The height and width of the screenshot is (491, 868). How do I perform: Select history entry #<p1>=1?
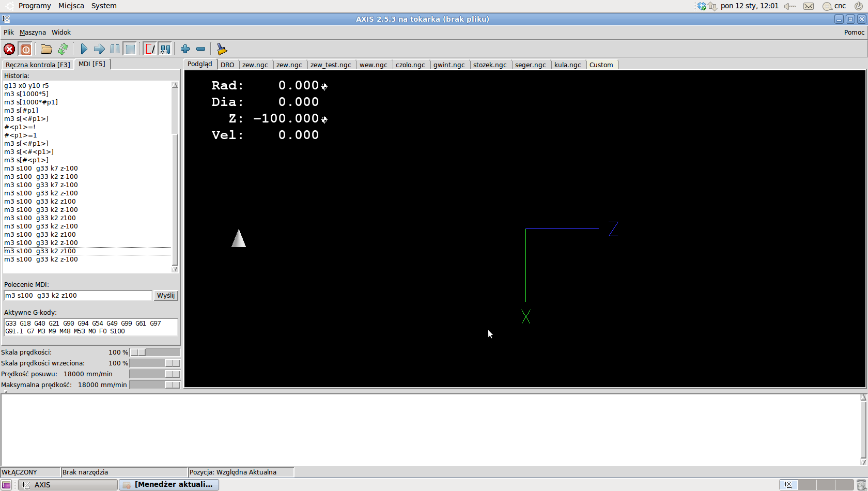pyautogui.click(x=21, y=135)
